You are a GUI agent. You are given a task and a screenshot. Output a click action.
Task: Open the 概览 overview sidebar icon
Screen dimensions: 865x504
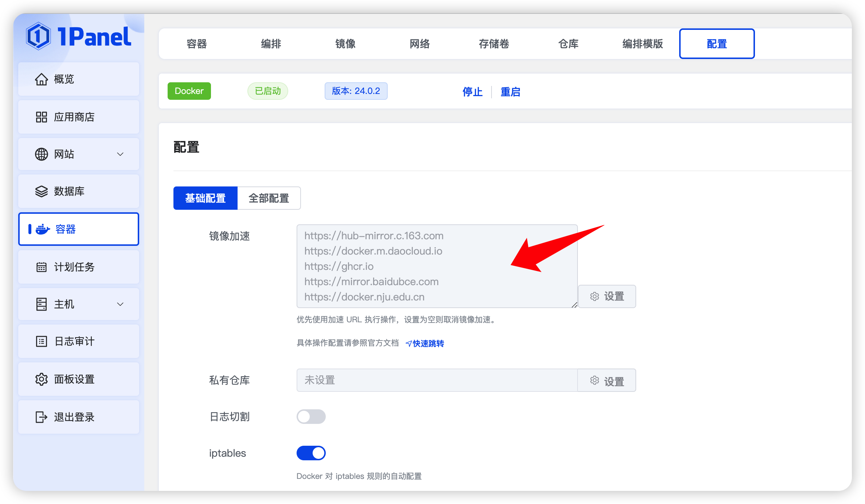(x=41, y=79)
